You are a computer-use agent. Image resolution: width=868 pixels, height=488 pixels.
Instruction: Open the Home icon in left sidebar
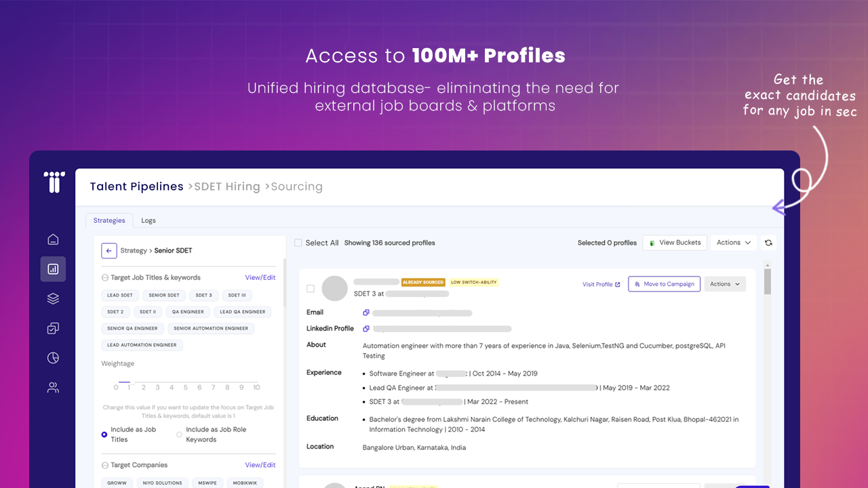pos(53,239)
